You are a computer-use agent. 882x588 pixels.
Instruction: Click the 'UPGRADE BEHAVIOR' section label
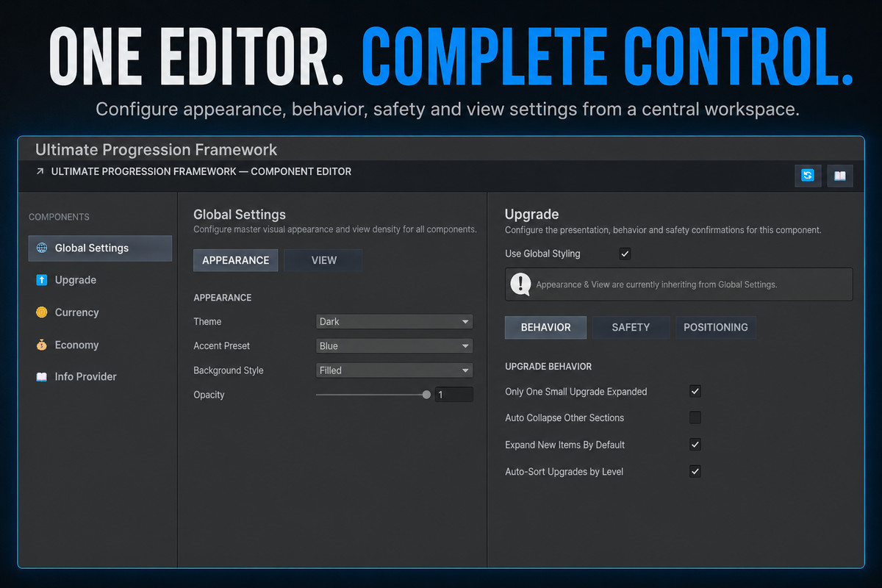(x=548, y=366)
